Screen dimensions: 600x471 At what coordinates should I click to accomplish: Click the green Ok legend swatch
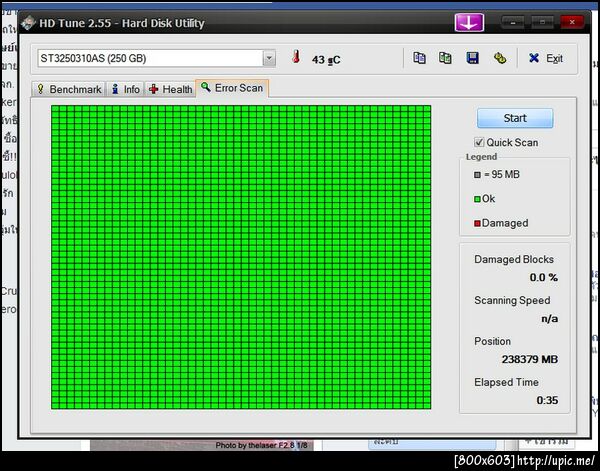[x=477, y=199]
